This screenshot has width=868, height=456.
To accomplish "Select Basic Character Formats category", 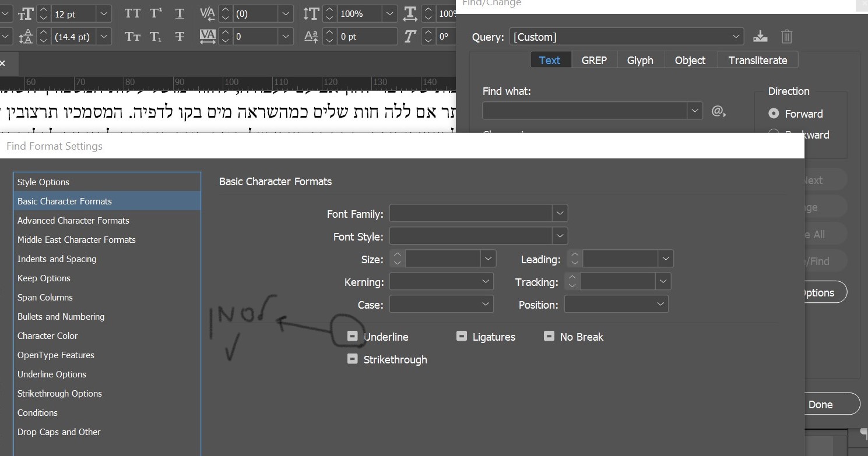I will 107,202.
